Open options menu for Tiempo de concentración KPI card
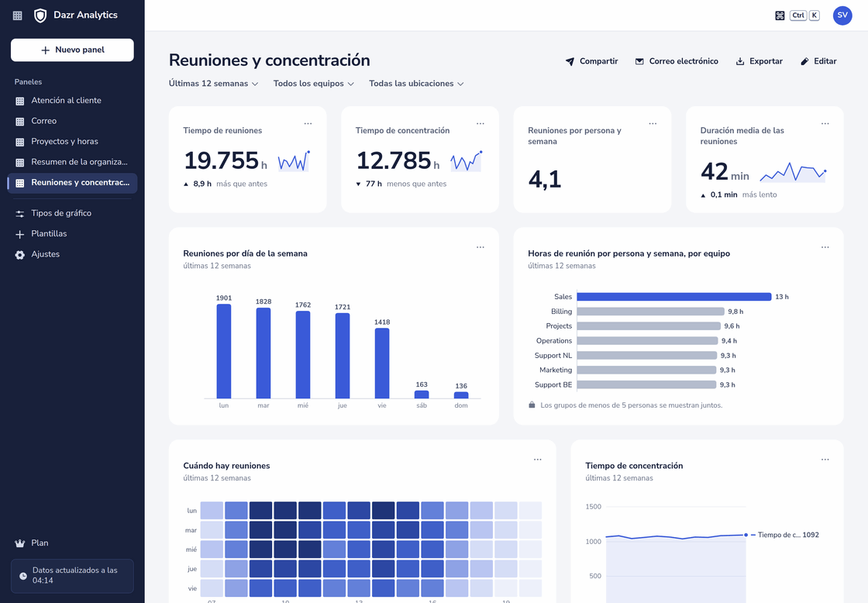Screen dimensions: 868x603 point(480,123)
